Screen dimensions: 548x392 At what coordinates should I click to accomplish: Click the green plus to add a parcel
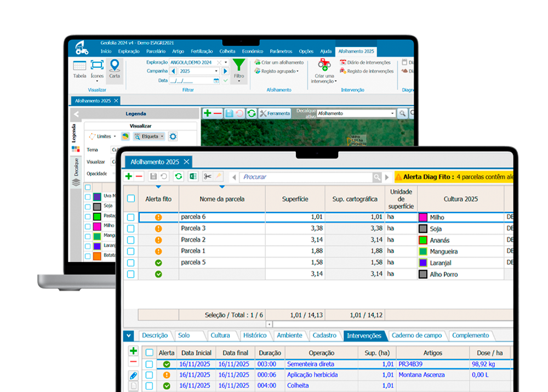pyautogui.click(x=129, y=176)
